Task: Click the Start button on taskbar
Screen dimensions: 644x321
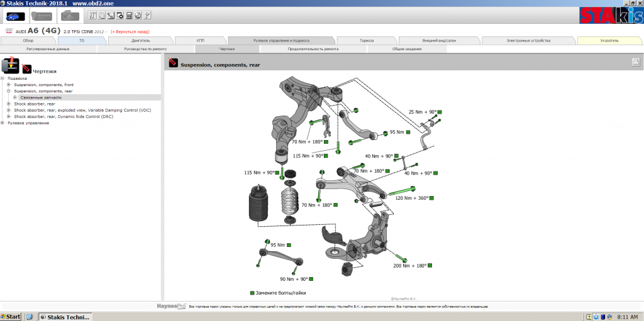Action: point(11,317)
